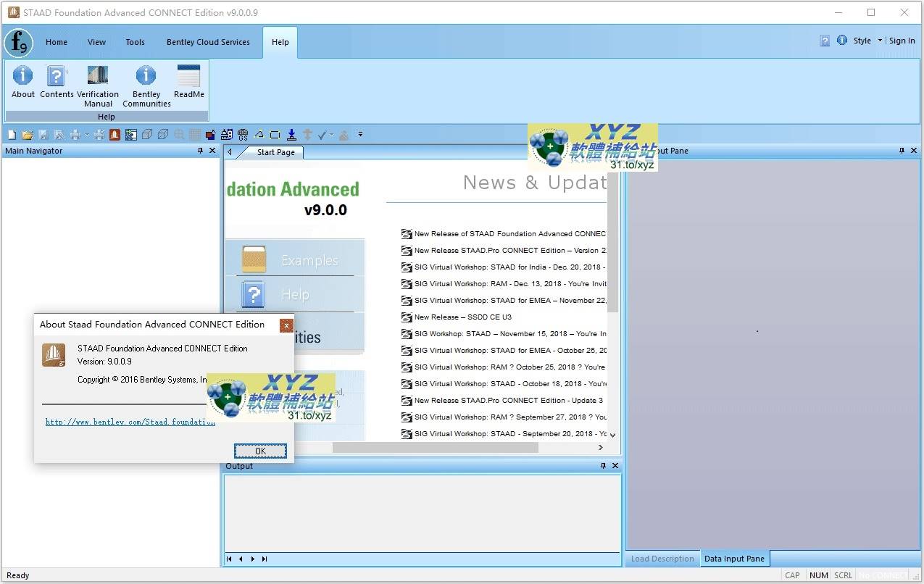
Task: Click OK in the About dialog
Action: [x=260, y=451]
